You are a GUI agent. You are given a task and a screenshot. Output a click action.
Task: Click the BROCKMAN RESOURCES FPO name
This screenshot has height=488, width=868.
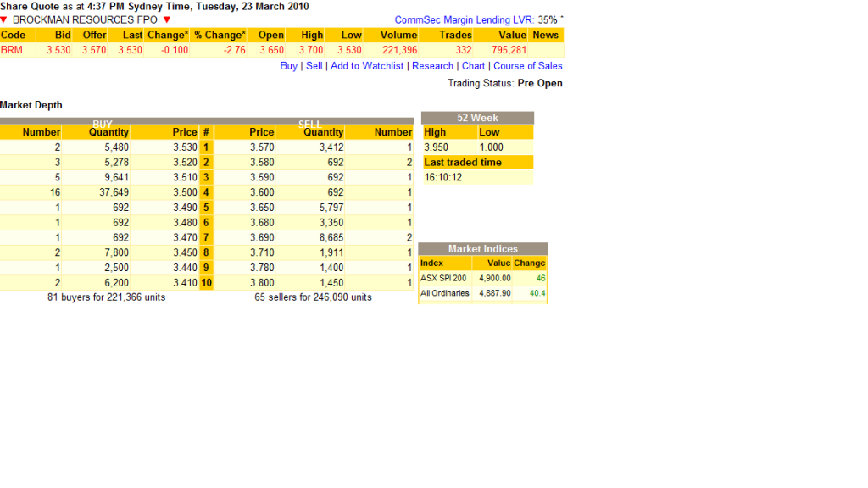click(85, 20)
